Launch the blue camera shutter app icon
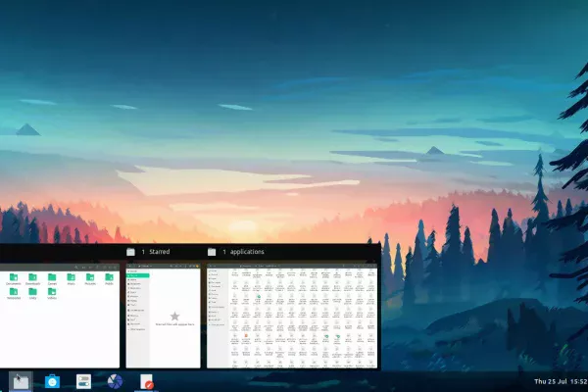This screenshot has width=588, height=392. tap(115, 381)
